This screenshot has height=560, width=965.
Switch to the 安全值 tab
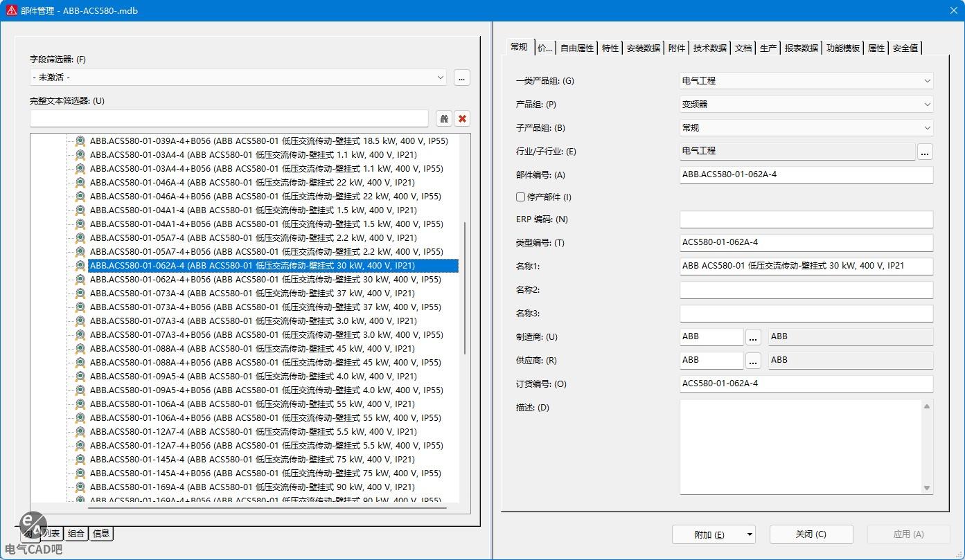(x=905, y=48)
